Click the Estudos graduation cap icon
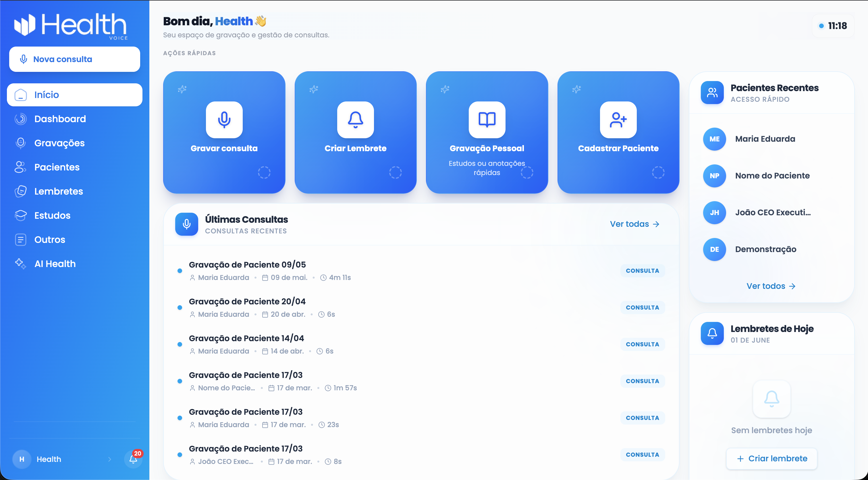 [21, 215]
